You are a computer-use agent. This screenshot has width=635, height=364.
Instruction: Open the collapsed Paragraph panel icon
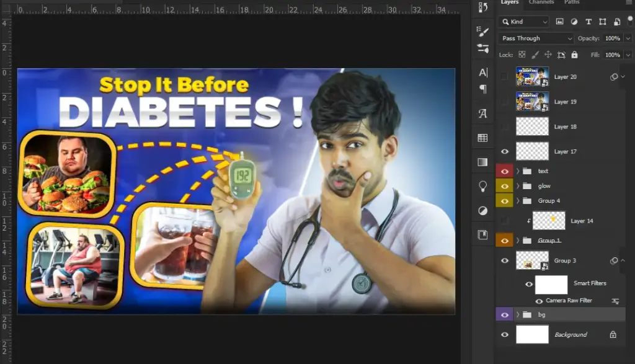coord(482,90)
